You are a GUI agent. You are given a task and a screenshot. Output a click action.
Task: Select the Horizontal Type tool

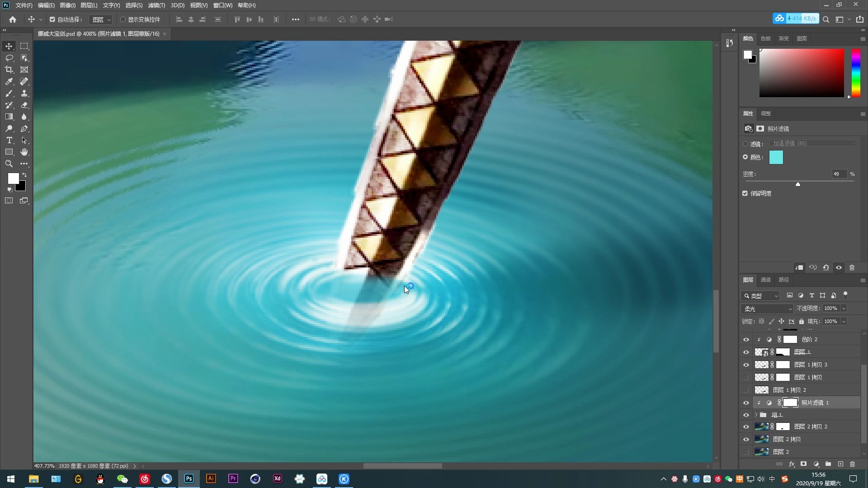[9, 140]
